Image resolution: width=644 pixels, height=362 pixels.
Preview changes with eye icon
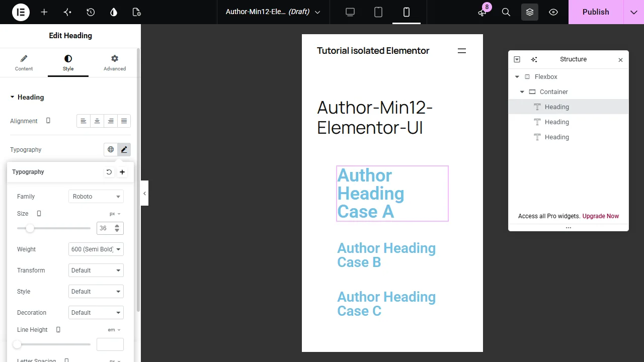(x=553, y=12)
